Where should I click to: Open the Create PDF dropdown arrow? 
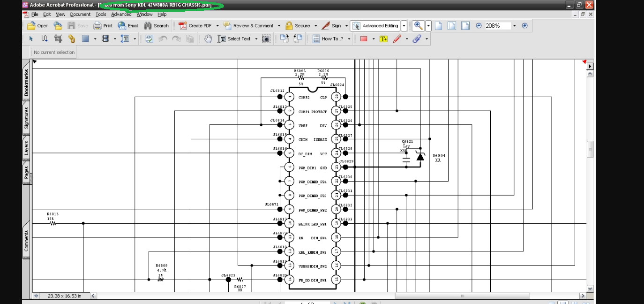pos(218,26)
